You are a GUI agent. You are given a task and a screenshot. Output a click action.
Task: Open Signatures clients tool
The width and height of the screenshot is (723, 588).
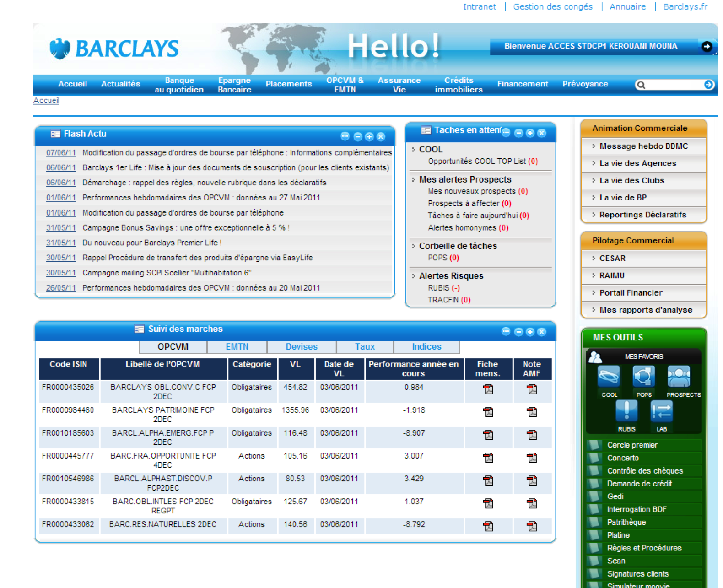pos(637,574)
